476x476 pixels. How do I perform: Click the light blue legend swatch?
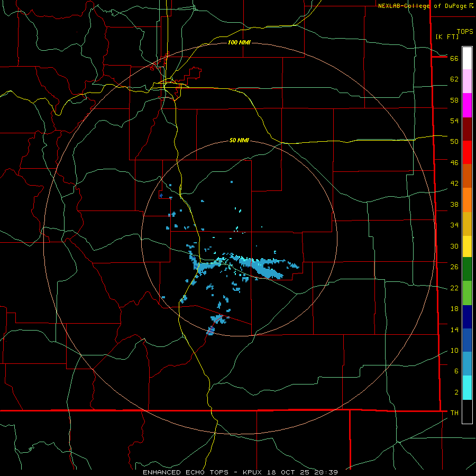(x=467, y=364)
